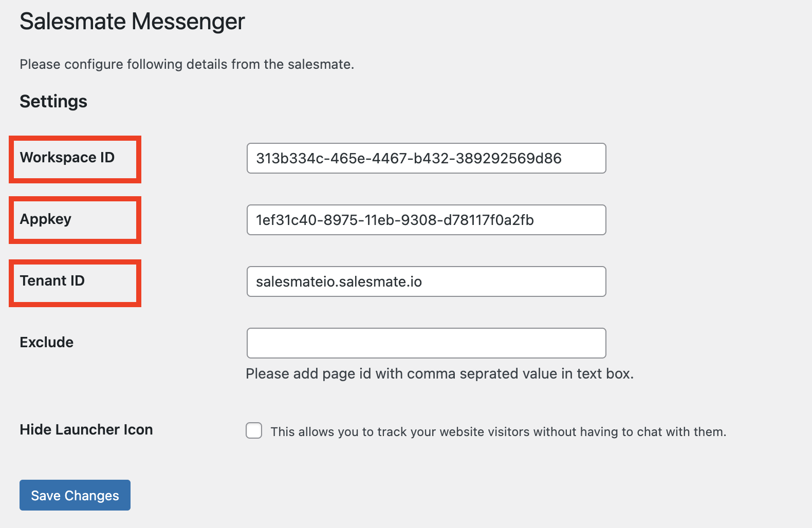Click the Exclude label
Screen dimensions: 812x528
(46, 342)
